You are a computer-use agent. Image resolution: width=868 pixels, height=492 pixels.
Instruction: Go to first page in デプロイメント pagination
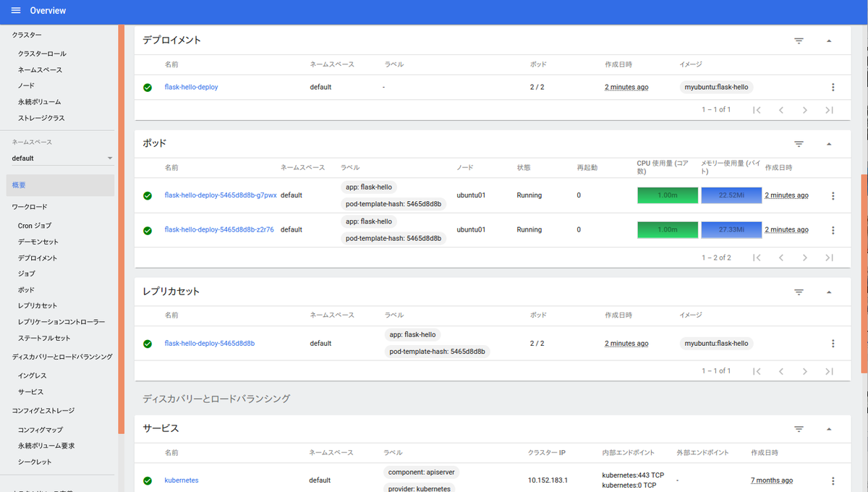(x=757, y=110)
